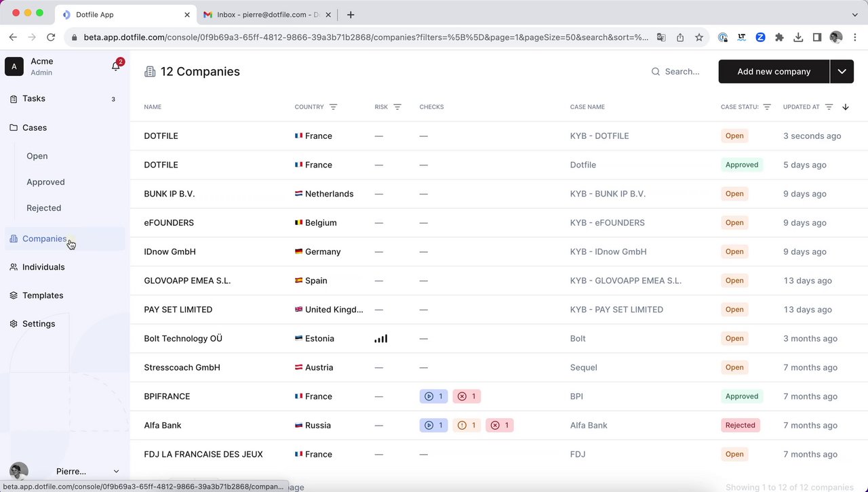Open a new browser tab
Viewport: 868px width, 492px height.
tap(351, 14)
